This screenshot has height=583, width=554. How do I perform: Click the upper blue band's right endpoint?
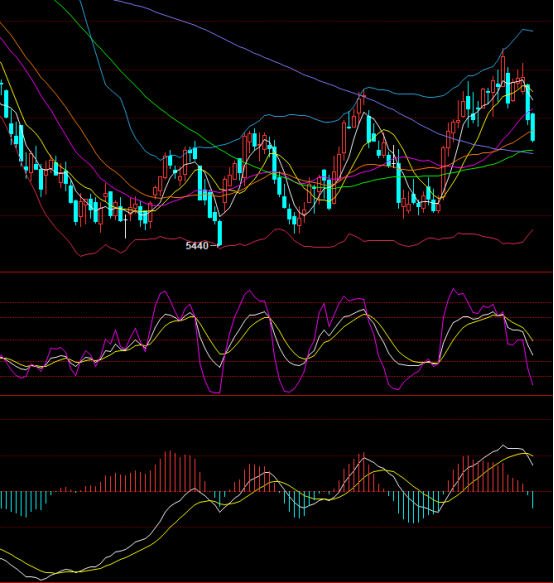coord(532,31)
